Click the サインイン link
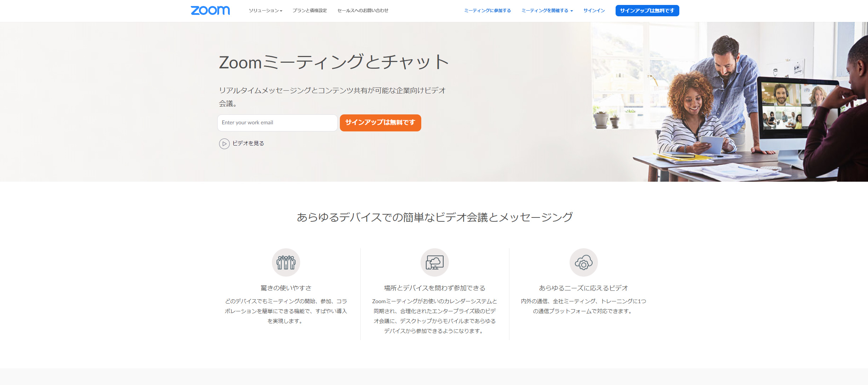Viewport: 868px width, 385px height. tap(594, 11)
